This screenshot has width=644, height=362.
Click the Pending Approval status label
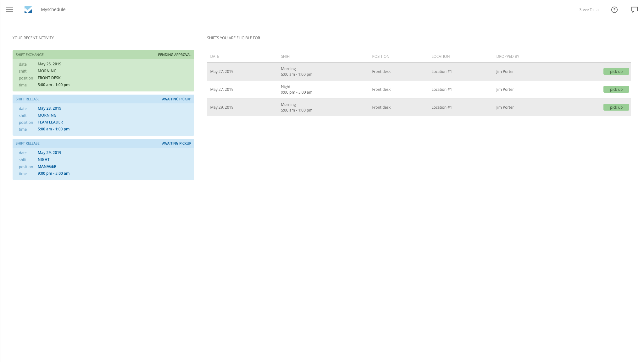[x=175, y=55]
